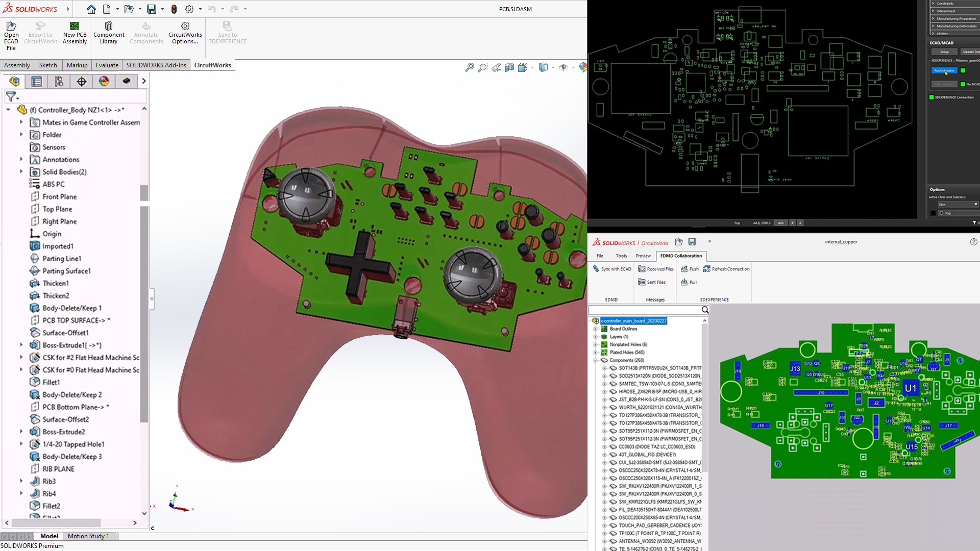Click the filter funnel icon in ECAD status bar
This screenshot has height=551, width=980.
tap(974, 223)
